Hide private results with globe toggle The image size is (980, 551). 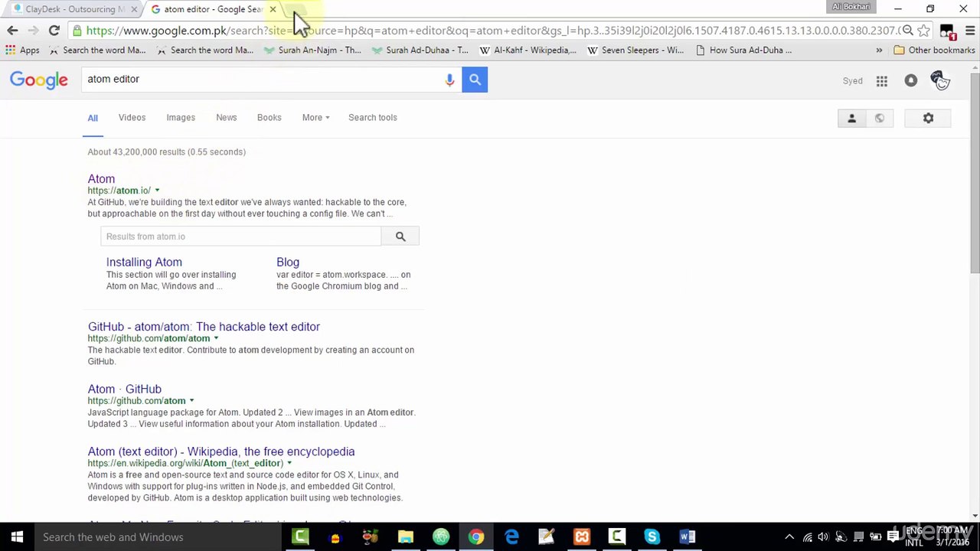tap(879, 118)
